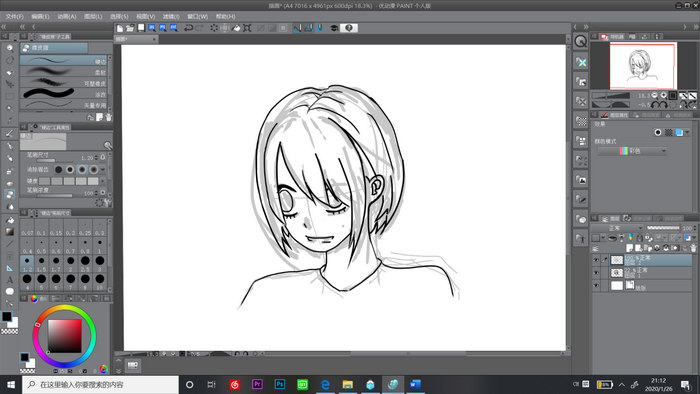Select the Zoom magnifier tool
Screen dimensions: 700x394
point(9,48)
